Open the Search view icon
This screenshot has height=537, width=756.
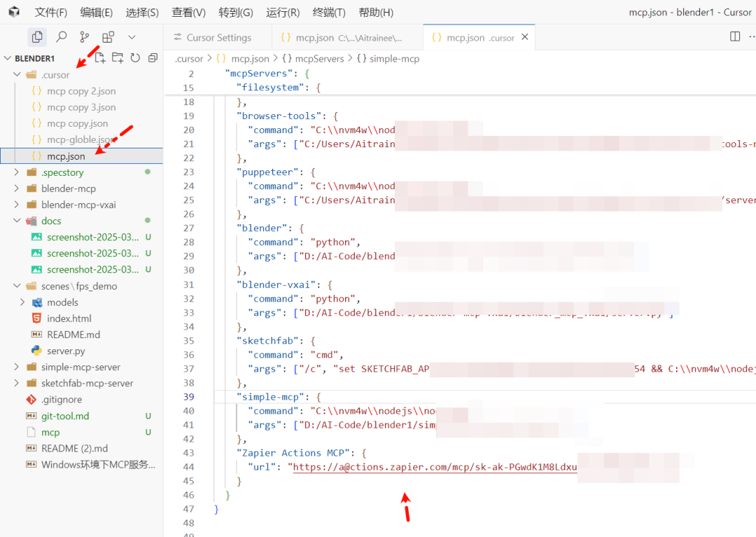pyautogui.click(x=62, y=37)
